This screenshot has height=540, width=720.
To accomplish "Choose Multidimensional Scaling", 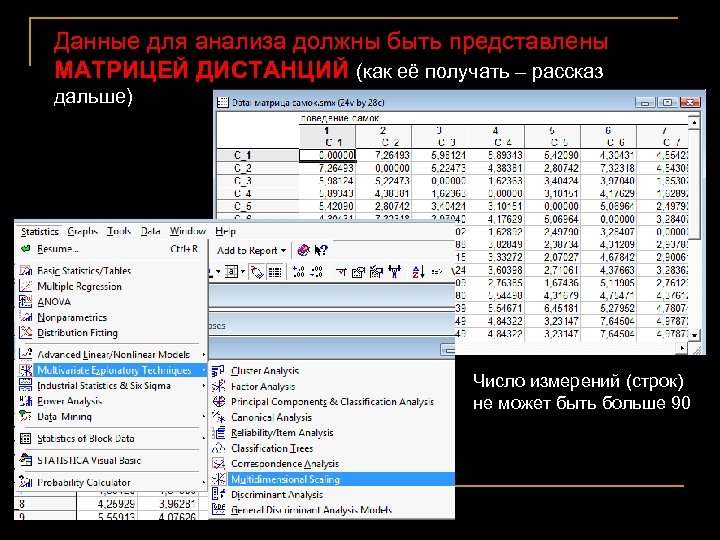I will pos(332,479).
